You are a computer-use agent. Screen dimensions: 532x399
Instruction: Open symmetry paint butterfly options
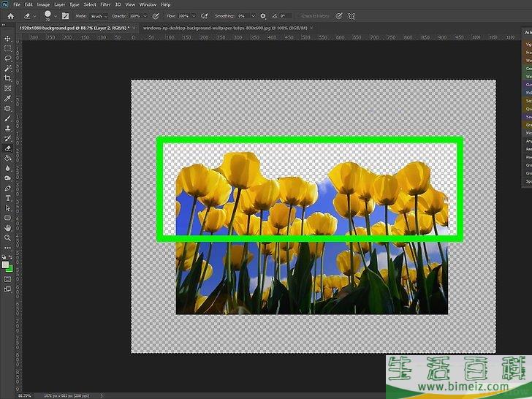[351, 16]
